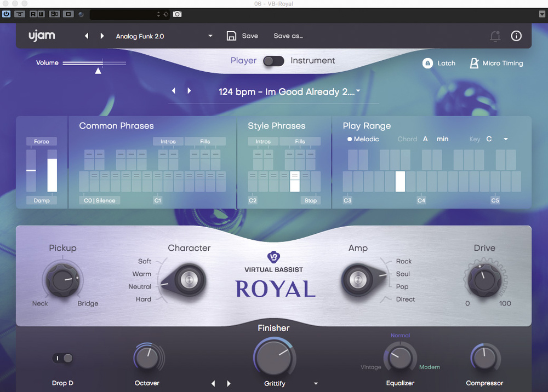Click the large Grittify Finisher knob
The height and width of the screenshot is (392, 548).
click(274, 358)
